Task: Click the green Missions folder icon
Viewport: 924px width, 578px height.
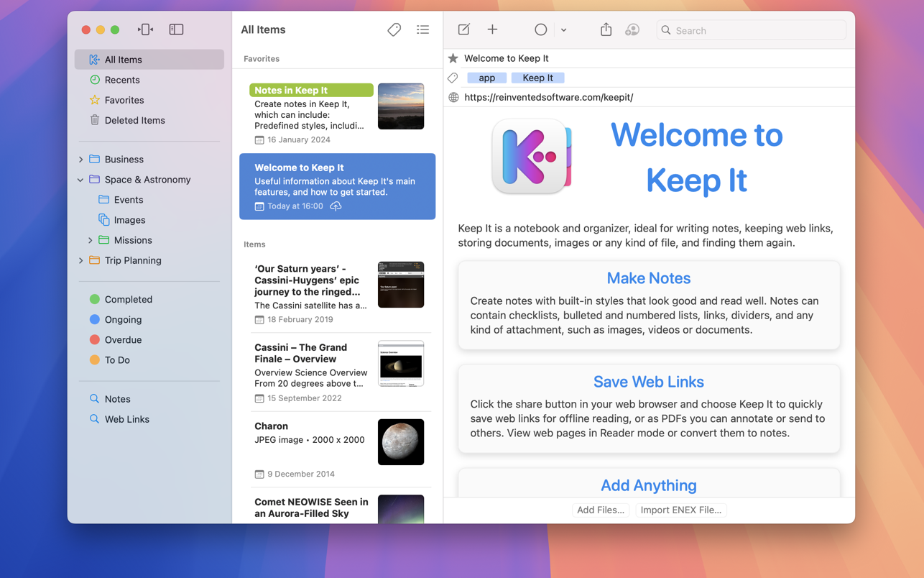Action: tap(103, 239)
